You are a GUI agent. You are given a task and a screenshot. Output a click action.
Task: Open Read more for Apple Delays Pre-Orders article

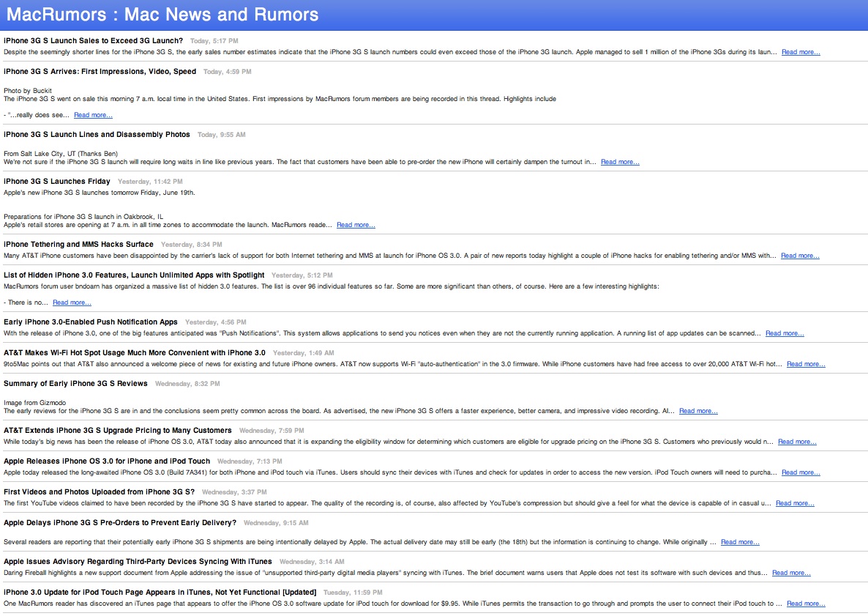[740, 542]
